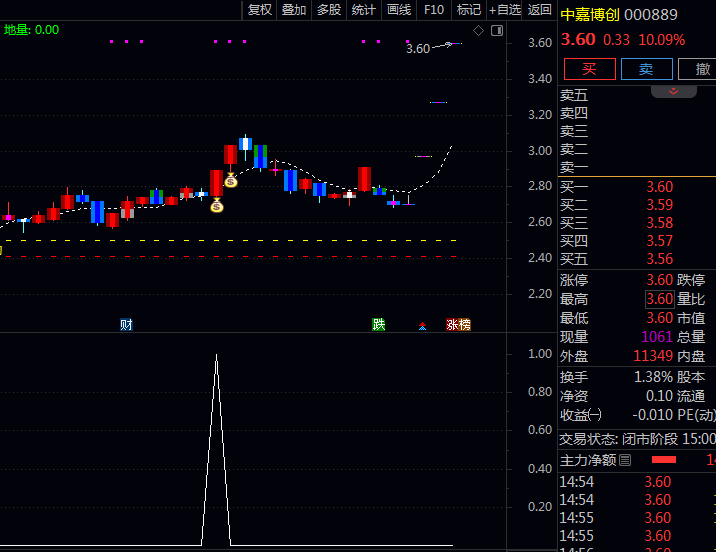Image resolution: width=716 pixels, height=552 pixels.
Task: Click 收益 value -0.010
Action: click(653, 415)
